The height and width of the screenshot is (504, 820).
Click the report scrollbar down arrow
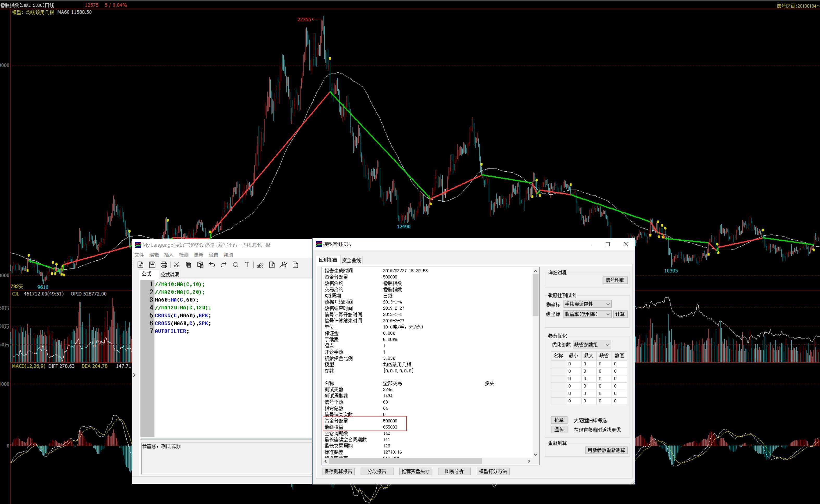(x=536, y=455)
